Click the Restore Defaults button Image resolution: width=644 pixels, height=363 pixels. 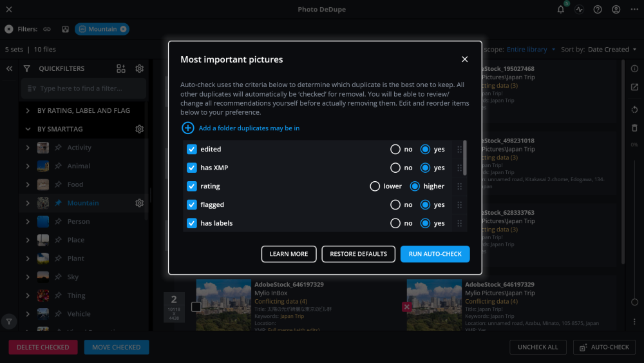pos(358,254)
